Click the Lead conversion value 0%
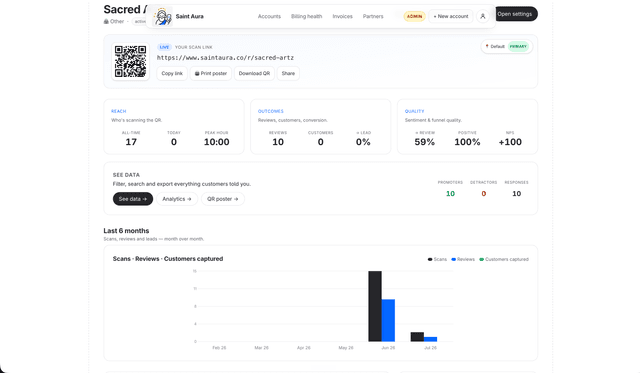This screenshot has width=640, height=373. click(x=363, y=142)
